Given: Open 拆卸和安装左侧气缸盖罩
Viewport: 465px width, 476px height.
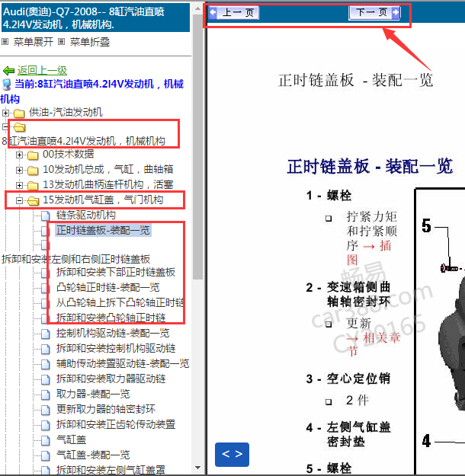Looking at the screenshot, I should tap(111, 470).
